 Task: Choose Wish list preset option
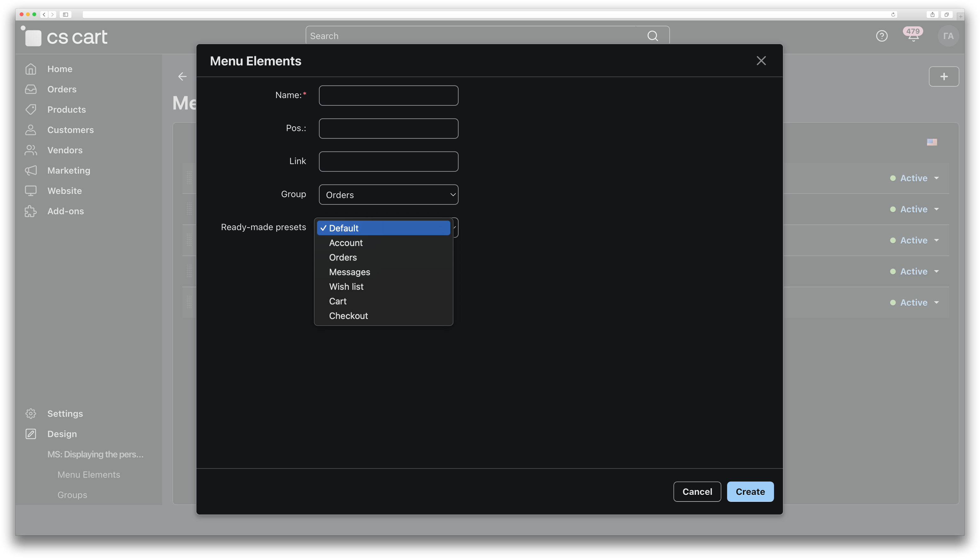(346, 287)
